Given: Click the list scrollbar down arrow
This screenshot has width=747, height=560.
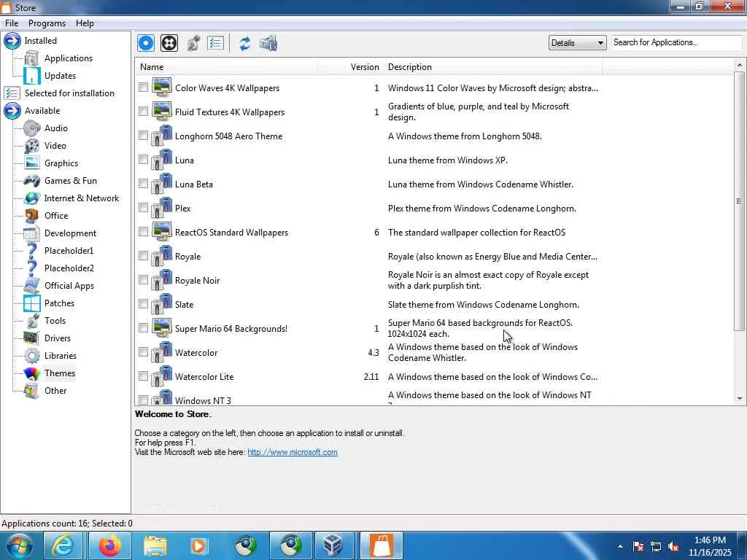Looking at the screenshot, I should tap(740, 399).
